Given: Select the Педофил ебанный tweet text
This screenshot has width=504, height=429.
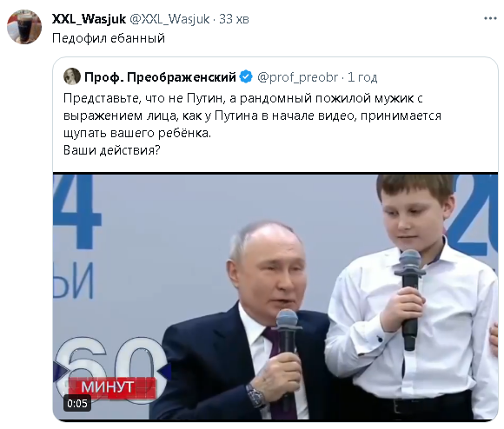Looking at the screenshot, I should 109,38.
